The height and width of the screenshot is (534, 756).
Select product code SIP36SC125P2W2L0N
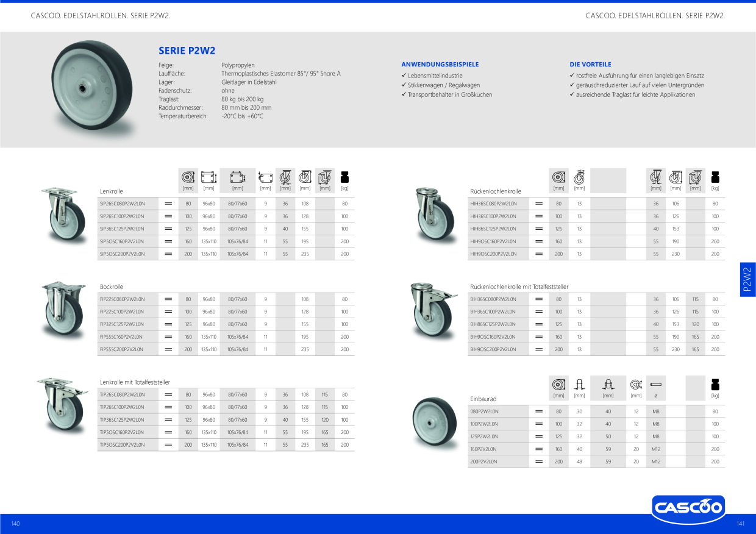tap(122, 229)
